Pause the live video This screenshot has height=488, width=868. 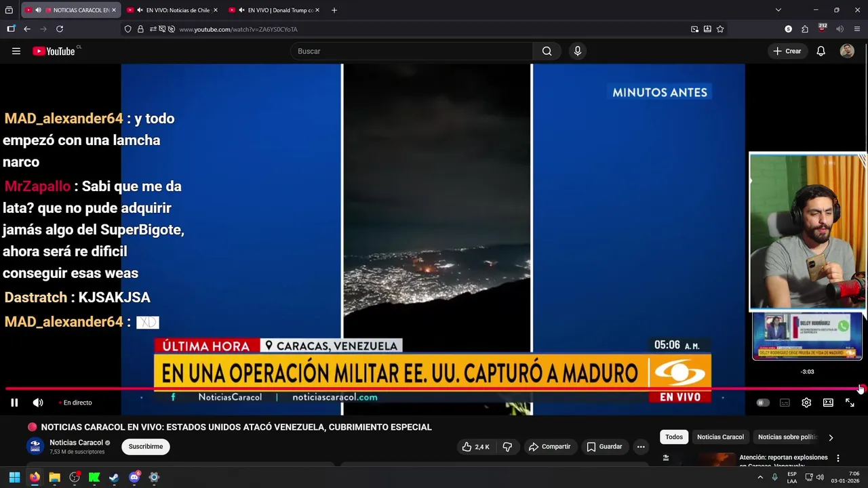(14, 403)
